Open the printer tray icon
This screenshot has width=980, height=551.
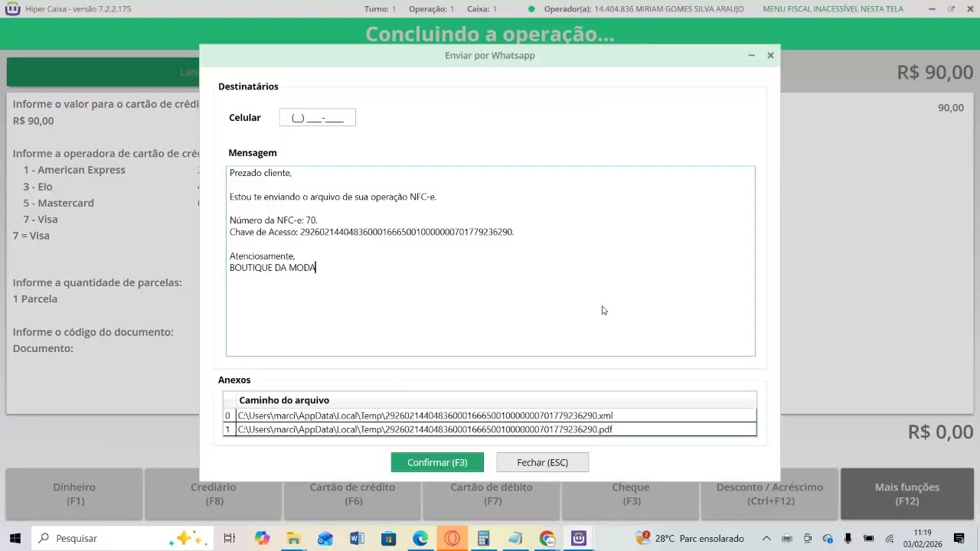pyautogui.click(x=787, y=538)
